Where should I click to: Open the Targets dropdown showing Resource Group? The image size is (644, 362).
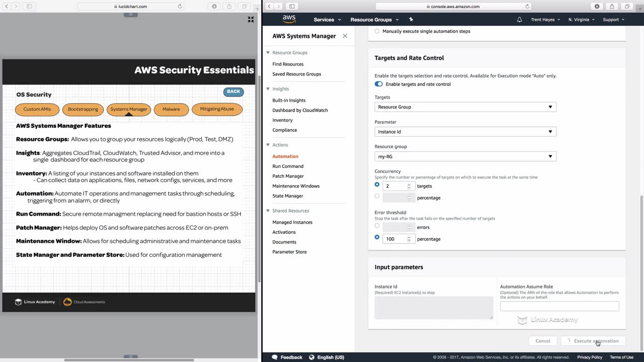[465, 107]
